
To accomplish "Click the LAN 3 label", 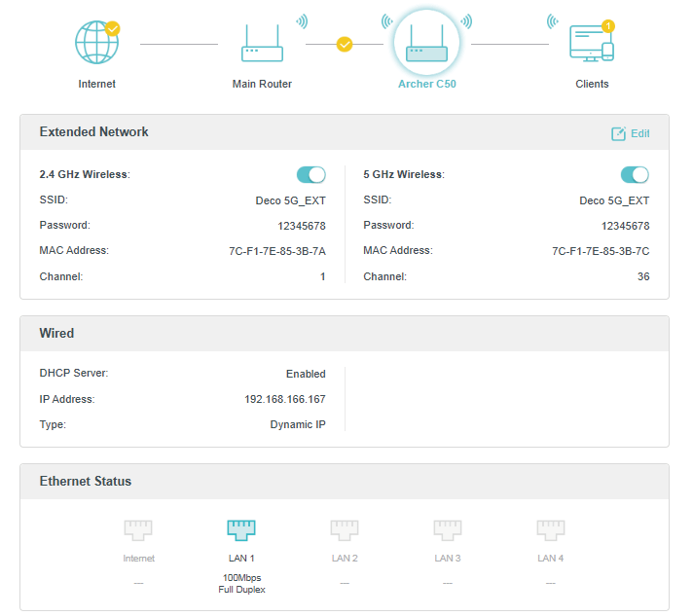I will 448,559.
